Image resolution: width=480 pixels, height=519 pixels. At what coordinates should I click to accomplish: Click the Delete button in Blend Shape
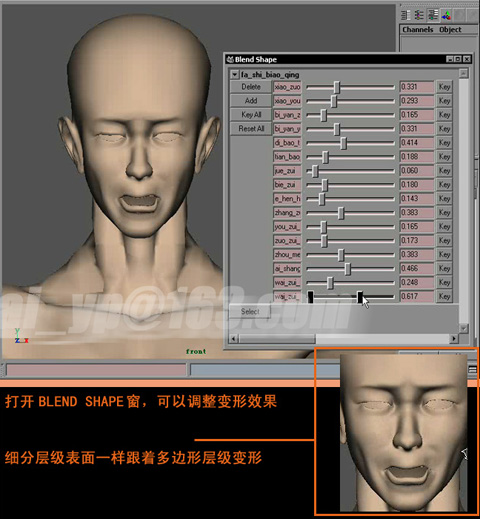(x=251, y=87)
